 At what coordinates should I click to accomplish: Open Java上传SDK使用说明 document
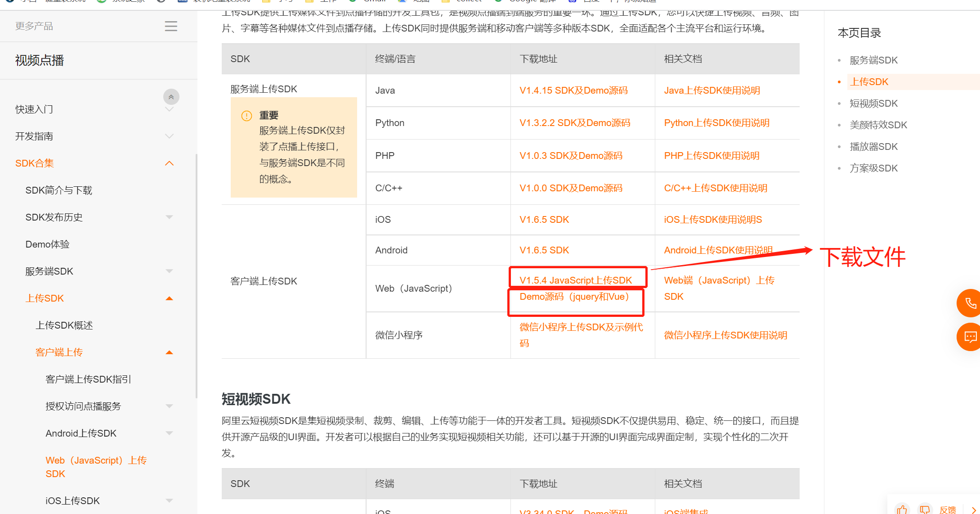point(712,90)
